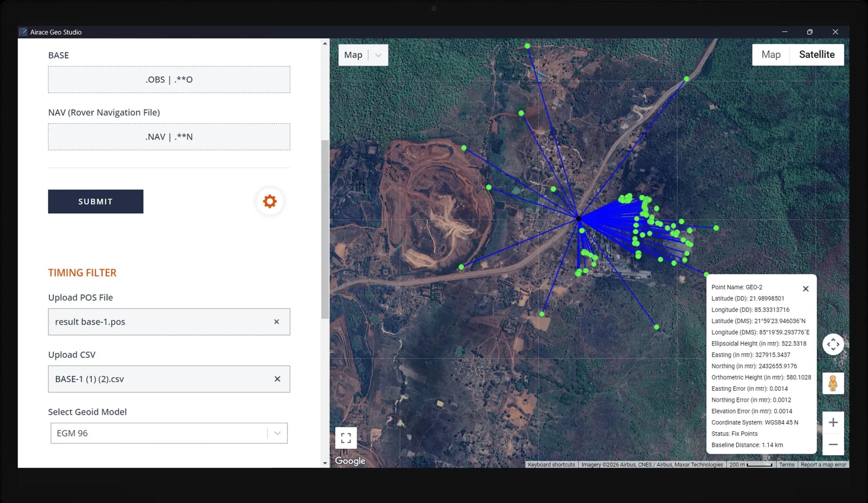Viewport: 868px width, 503px height.
Task: Click the Upload CSV file field
Action: (x=169, y=379)
